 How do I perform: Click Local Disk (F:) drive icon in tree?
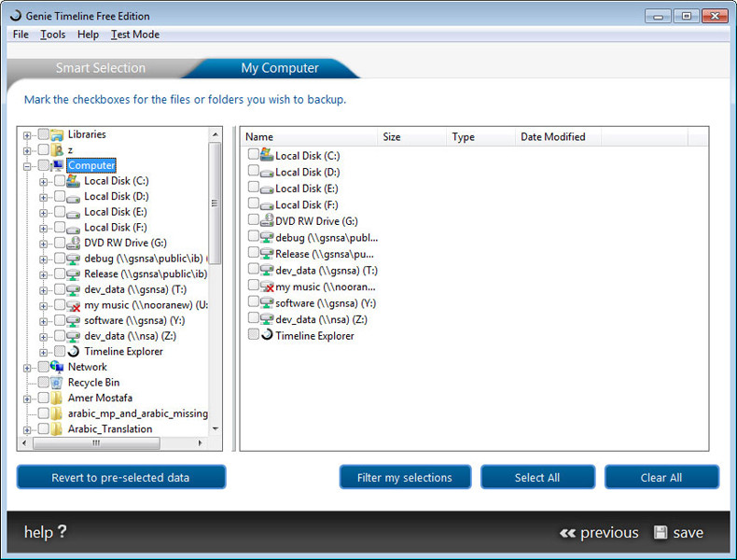pyautogui.click(x=74, y=230)
